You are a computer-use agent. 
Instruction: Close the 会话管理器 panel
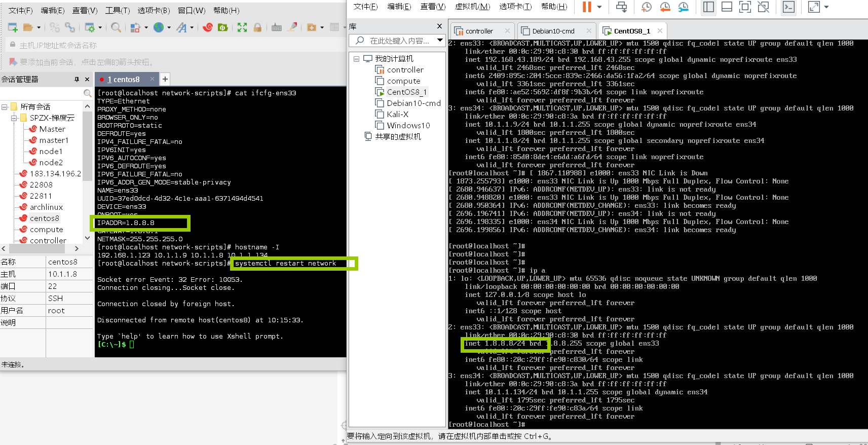pos(87,80)
